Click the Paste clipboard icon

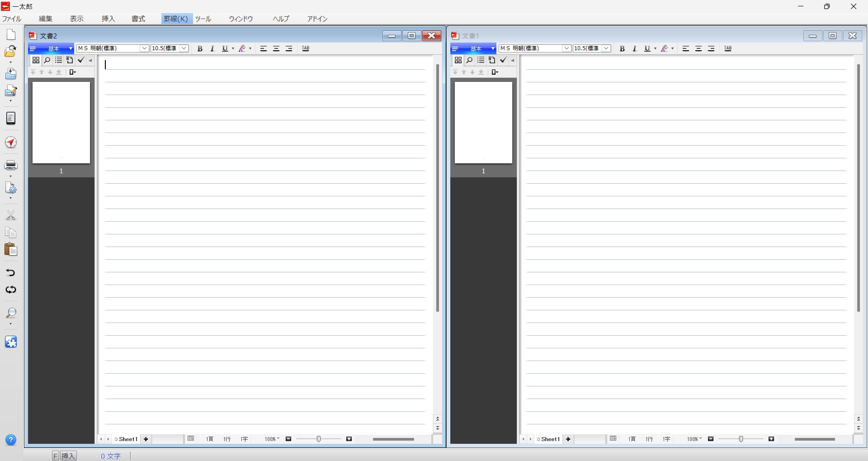[11, 249]
